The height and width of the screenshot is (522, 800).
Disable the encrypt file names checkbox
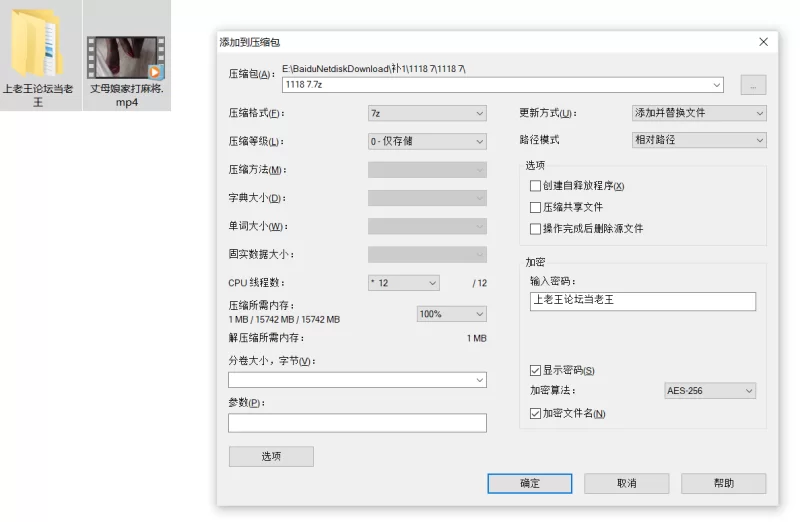point(535,413)
